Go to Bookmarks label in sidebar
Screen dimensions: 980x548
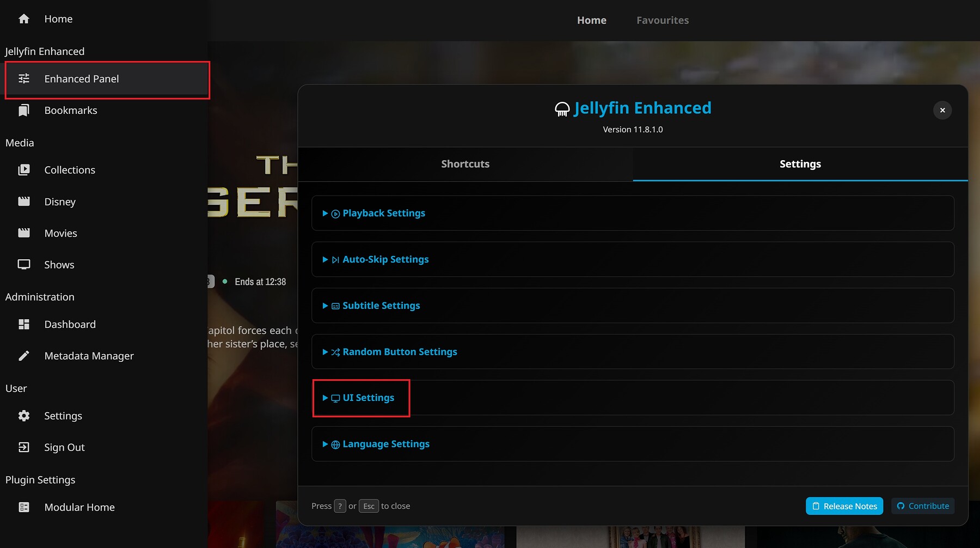pyautogui.click(x=71, y=111)
